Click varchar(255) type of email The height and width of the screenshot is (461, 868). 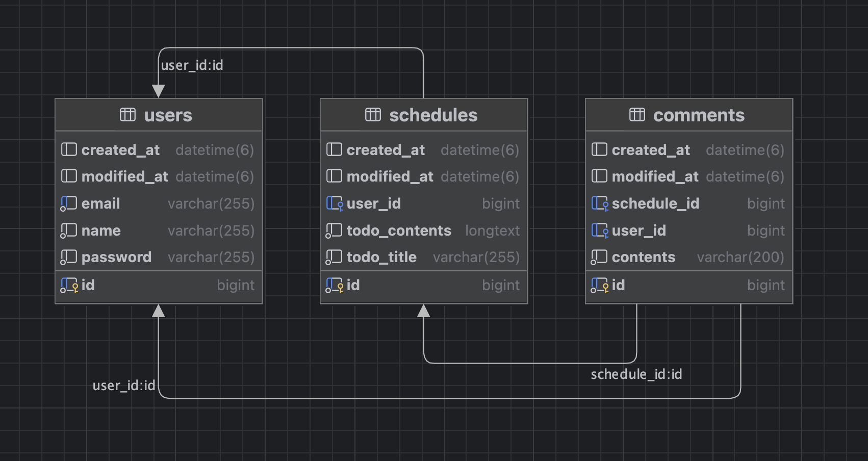pos(211,203)
